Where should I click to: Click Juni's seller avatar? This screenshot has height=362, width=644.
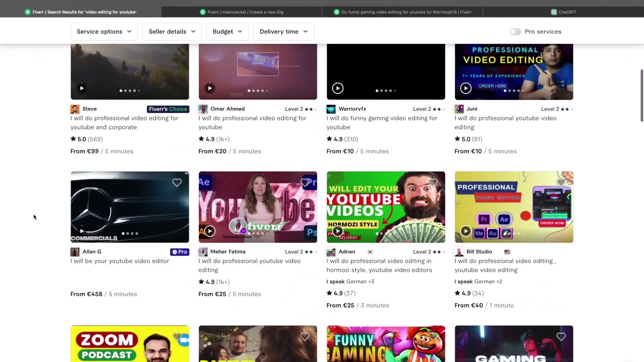click(x=459, y=109)
